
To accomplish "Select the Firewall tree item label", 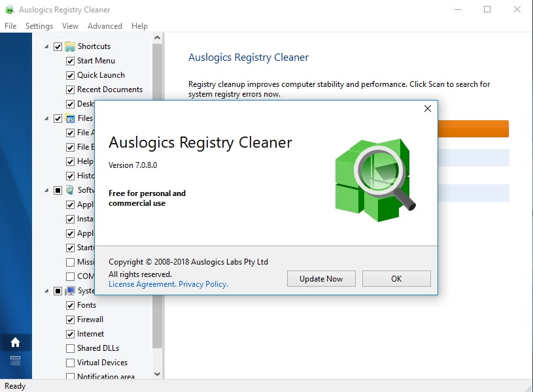I will [90, 319].
